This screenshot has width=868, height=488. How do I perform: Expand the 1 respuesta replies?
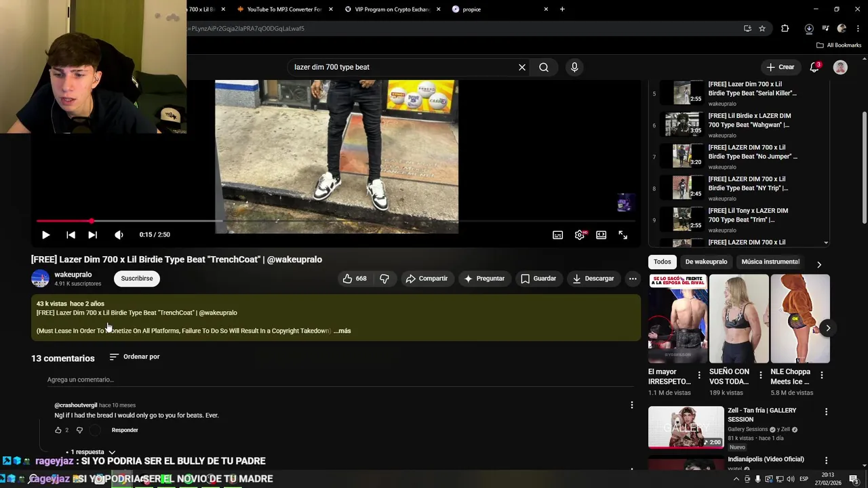(91, 452)
